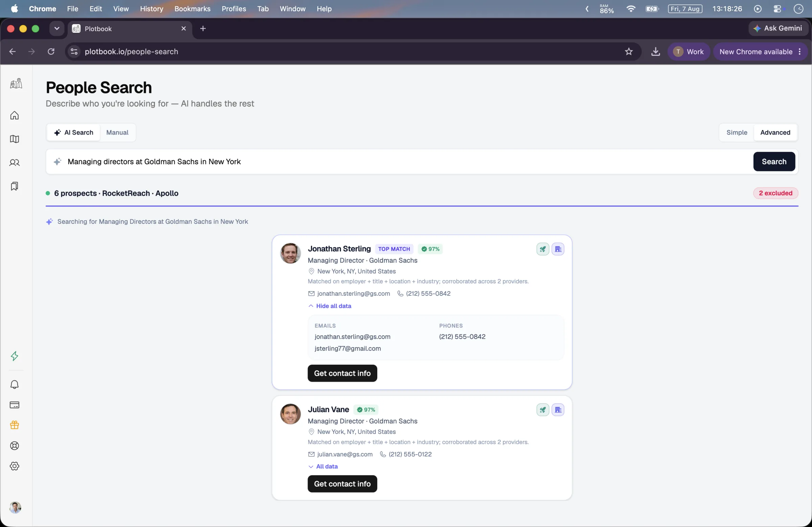Screen dimensions: 812x527
Task: Open the gift rewards icon
Action: [x=14, y=425]
